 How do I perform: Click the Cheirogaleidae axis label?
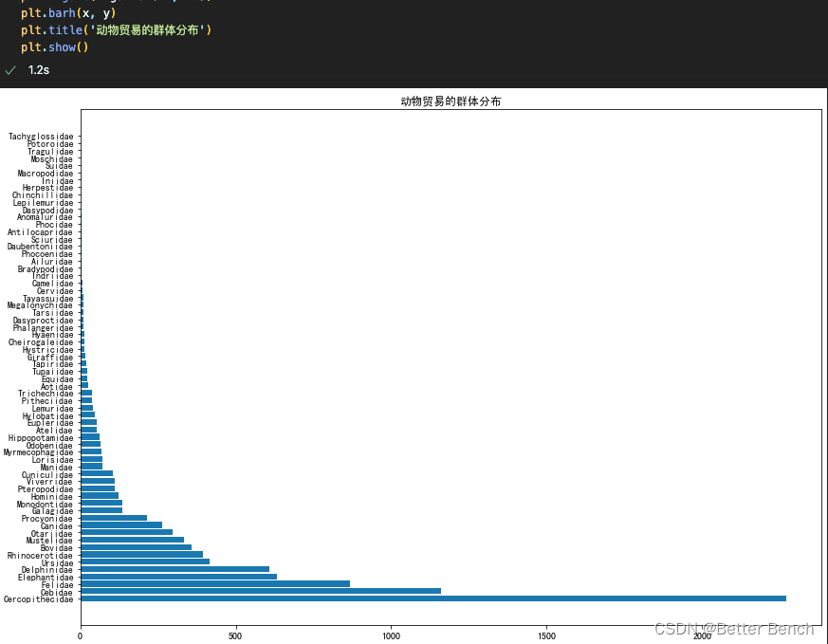pyautogui.click(x=41, y=342)
